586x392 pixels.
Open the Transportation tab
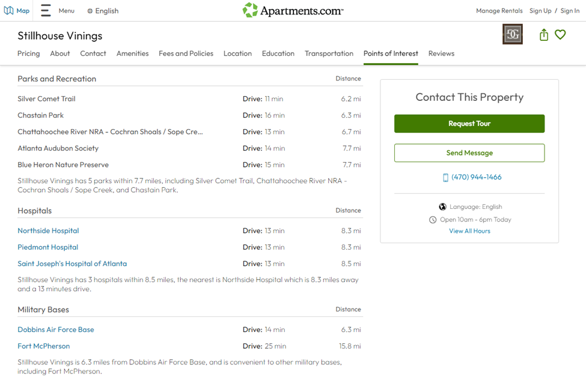tap(329, 53)
